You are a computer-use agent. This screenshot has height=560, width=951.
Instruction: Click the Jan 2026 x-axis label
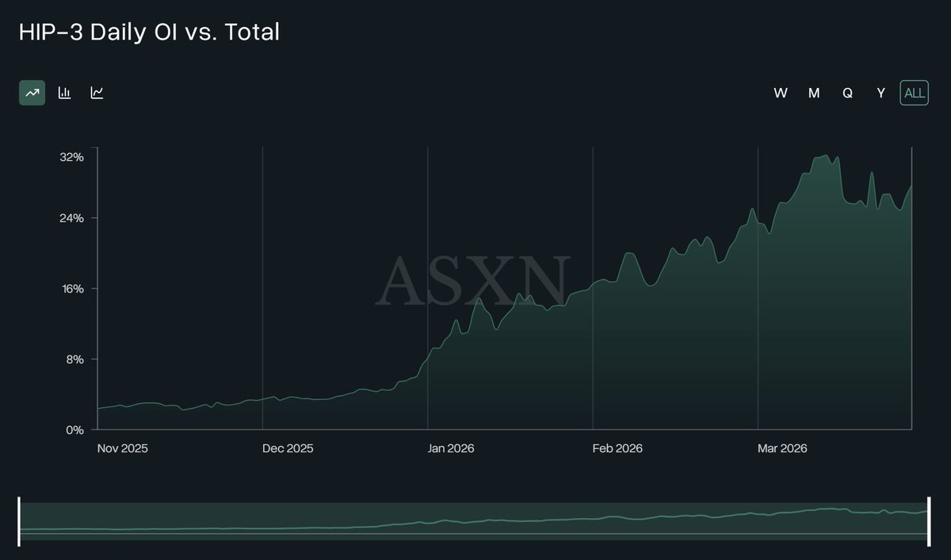[452, 448]
